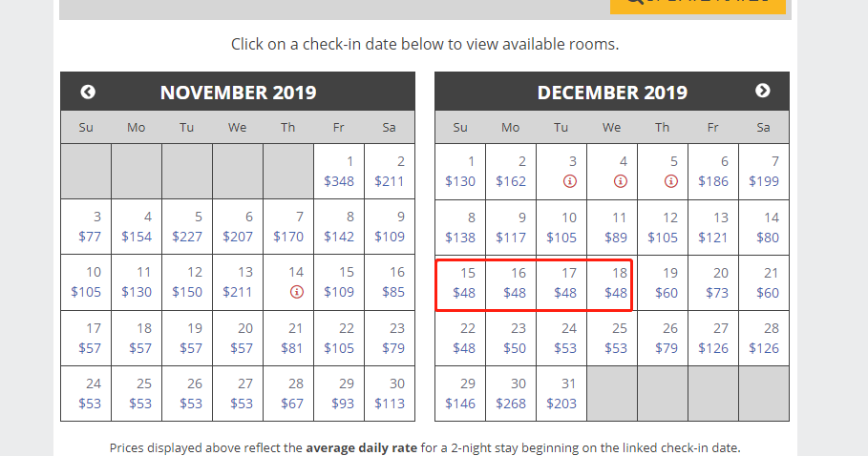
Task: Select December 11 priced at $89
Action: [612, 228]
